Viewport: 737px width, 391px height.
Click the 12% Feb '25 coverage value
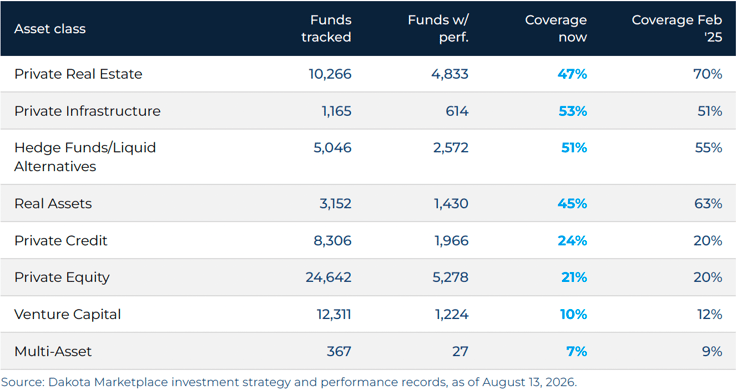[x=710, y=314]
